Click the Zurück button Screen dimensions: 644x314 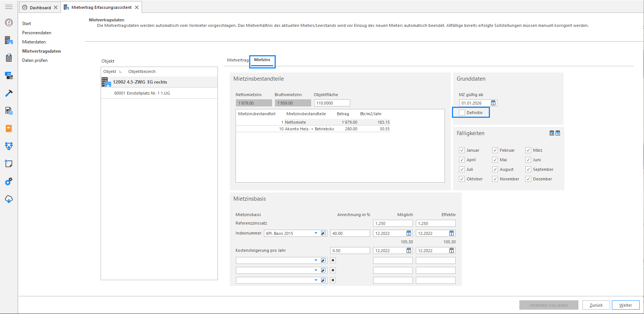click(x=596, y=305)
